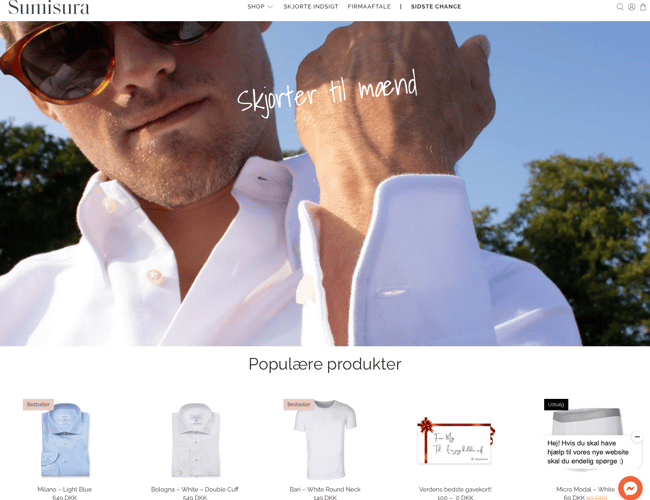
Task: Click Verdens bedste gavekort title
Action: (455, 489)
